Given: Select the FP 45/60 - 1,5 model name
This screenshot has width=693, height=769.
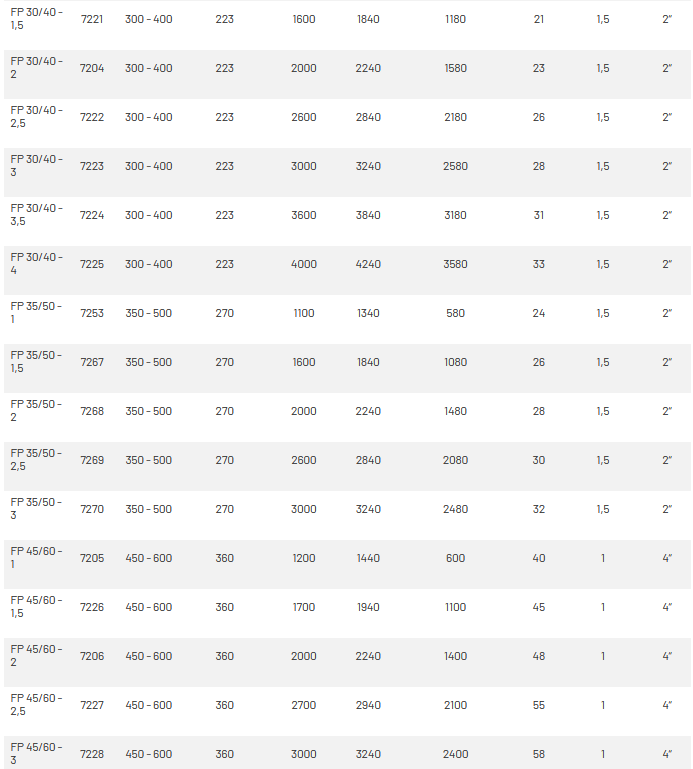Looking at the screenshot, I should click(x=36, y=607).
